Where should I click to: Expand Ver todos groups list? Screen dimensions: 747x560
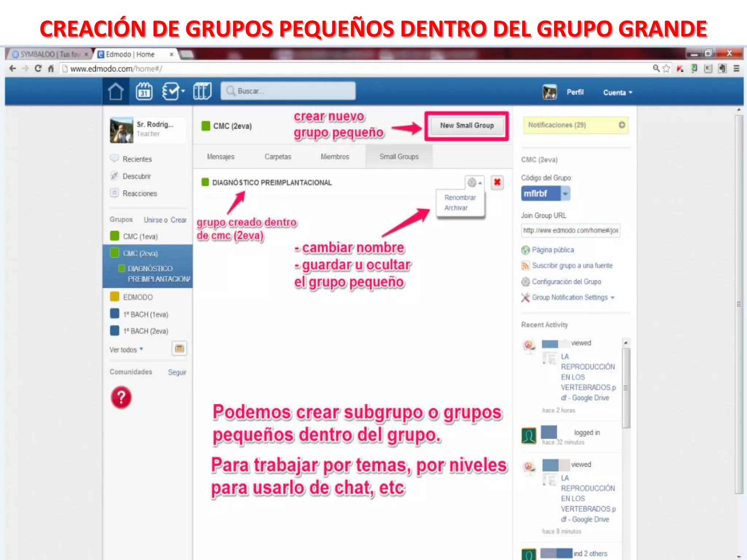click(126, 350)
